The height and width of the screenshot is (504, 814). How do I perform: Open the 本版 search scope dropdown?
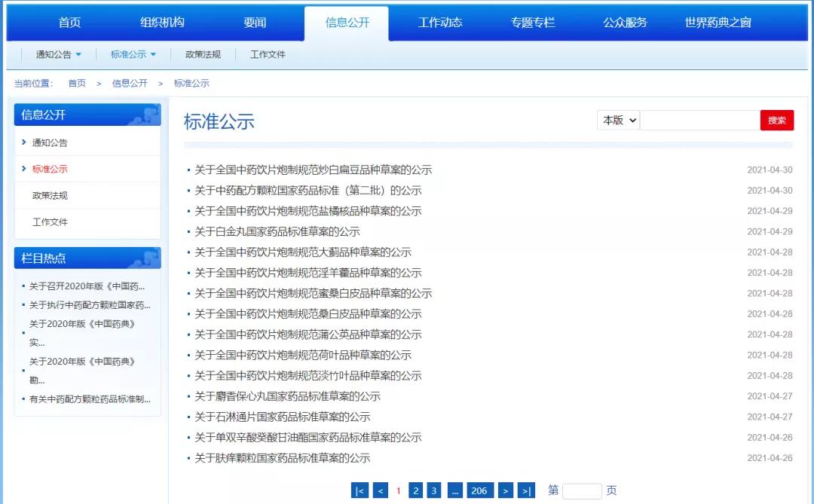click(x=618, y=120)
